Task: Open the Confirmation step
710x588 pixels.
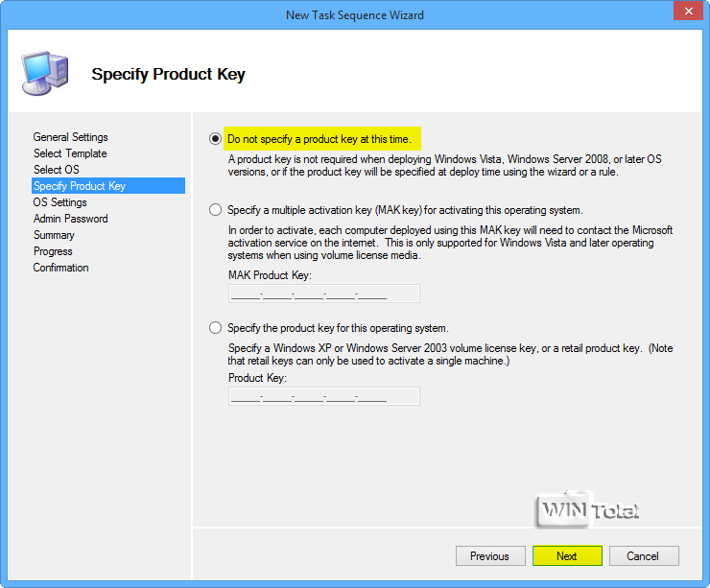Action: [60, 268]
